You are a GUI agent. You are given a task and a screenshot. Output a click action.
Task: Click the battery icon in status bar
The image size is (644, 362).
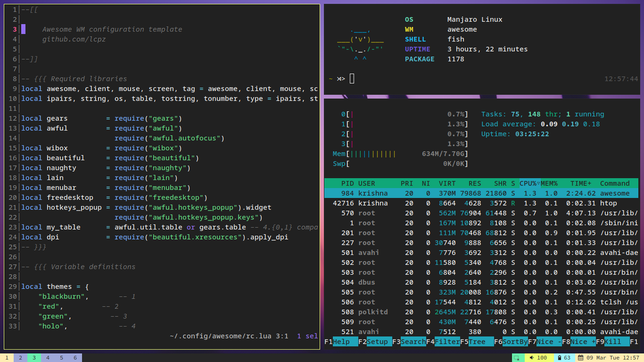[x=559, y=357]
